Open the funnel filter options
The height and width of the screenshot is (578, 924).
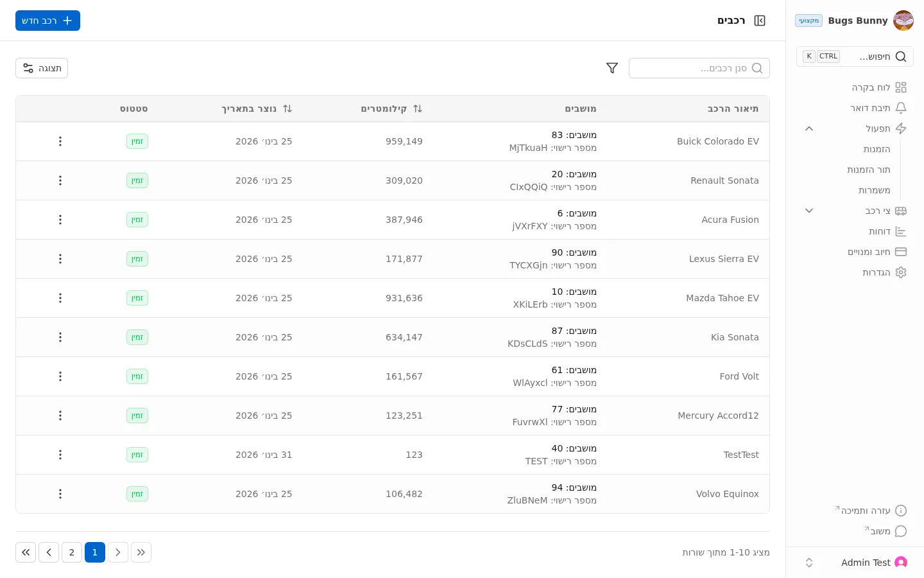612,68
